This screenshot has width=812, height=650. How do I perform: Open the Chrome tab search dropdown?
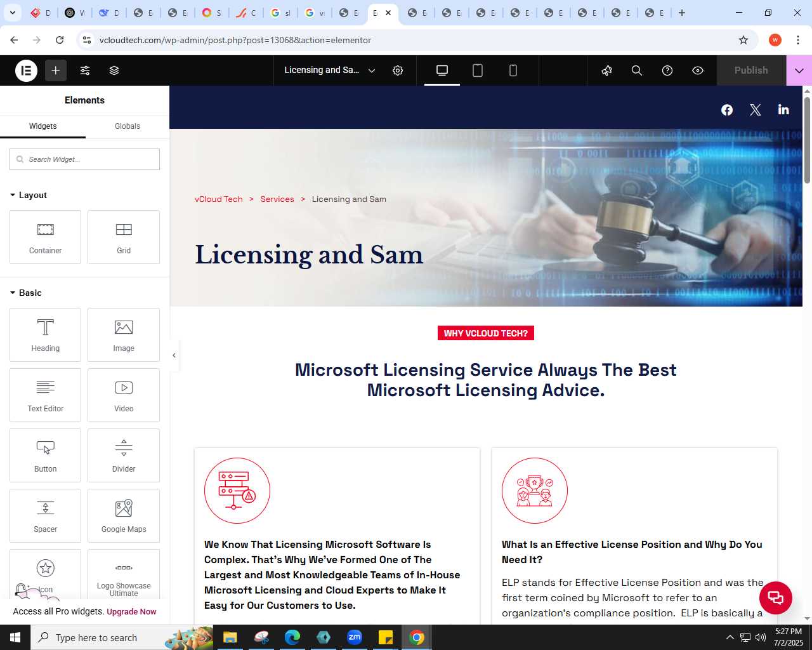point(13,13)
